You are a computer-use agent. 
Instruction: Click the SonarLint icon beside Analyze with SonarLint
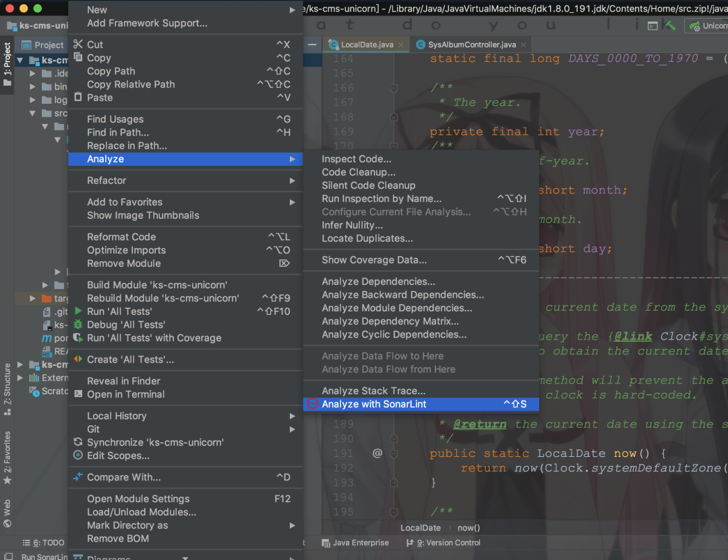click(313, 404)
